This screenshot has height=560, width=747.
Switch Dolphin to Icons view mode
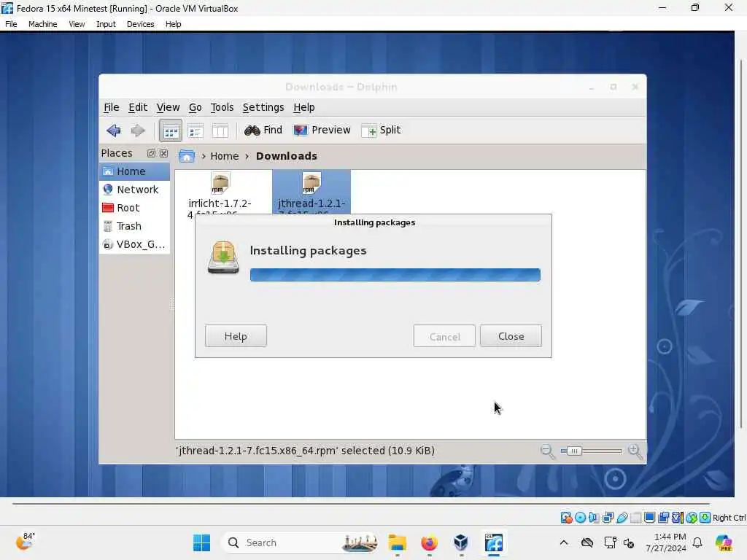click(171, 131)
